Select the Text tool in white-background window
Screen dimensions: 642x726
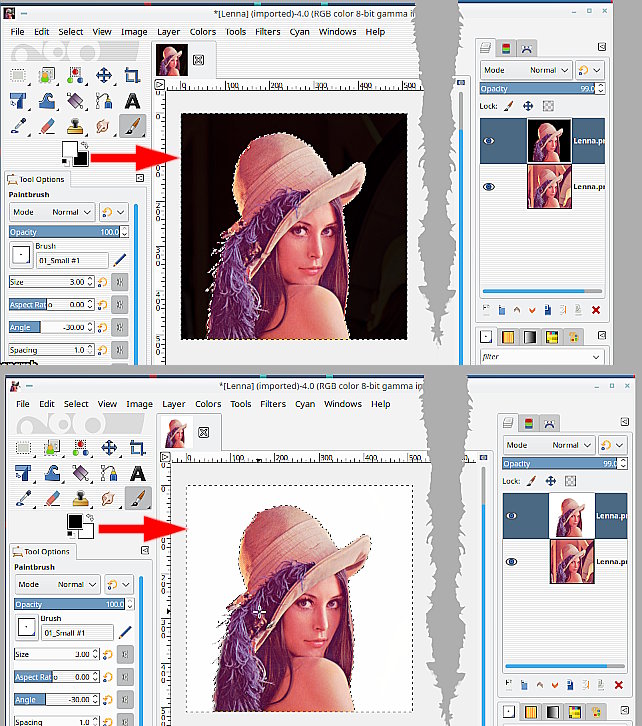(x=138, y=473)
